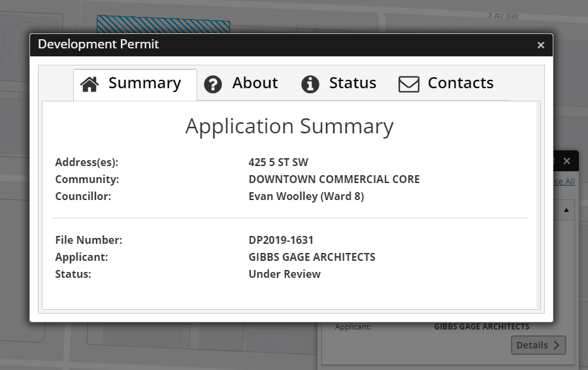This screenshot has width=588, height=370.
Task: Select the hatched blue parcel on map
Action: [163, 25]
